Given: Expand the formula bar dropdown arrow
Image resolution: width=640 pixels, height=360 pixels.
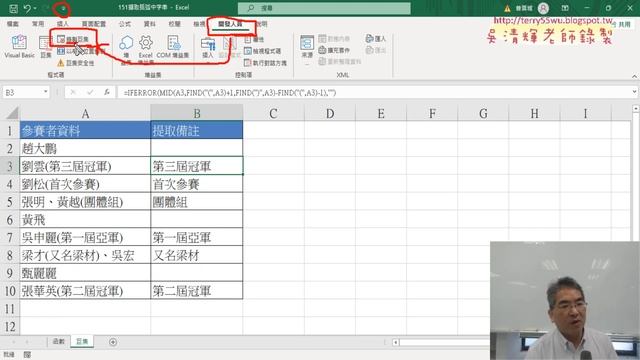Looking at the screenshot, I should [x=634, y=92].
